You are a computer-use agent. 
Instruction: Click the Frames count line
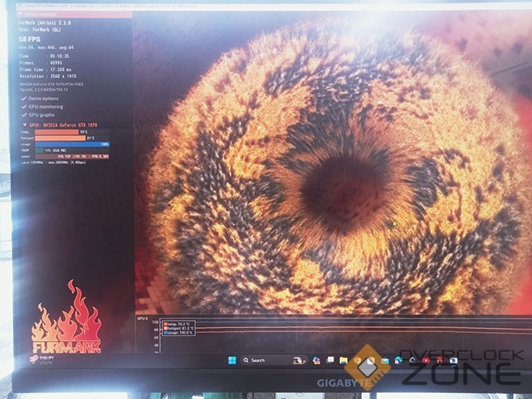coord(41,63)
